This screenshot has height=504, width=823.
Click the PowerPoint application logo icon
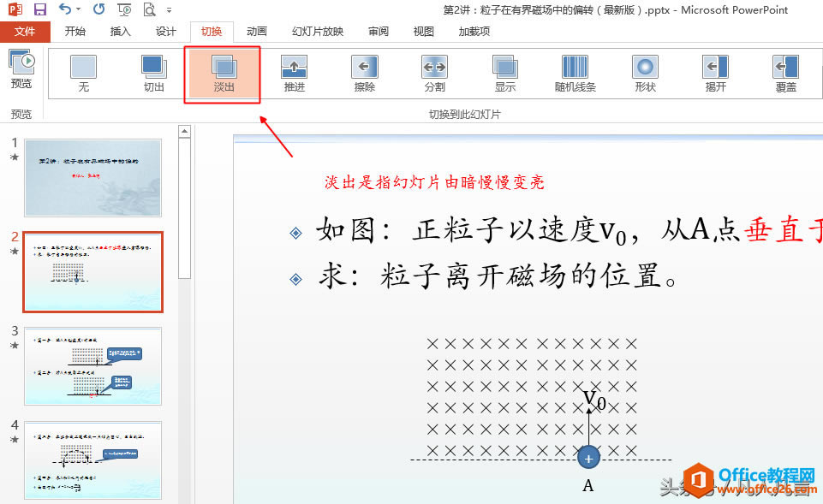pos(15,9)
